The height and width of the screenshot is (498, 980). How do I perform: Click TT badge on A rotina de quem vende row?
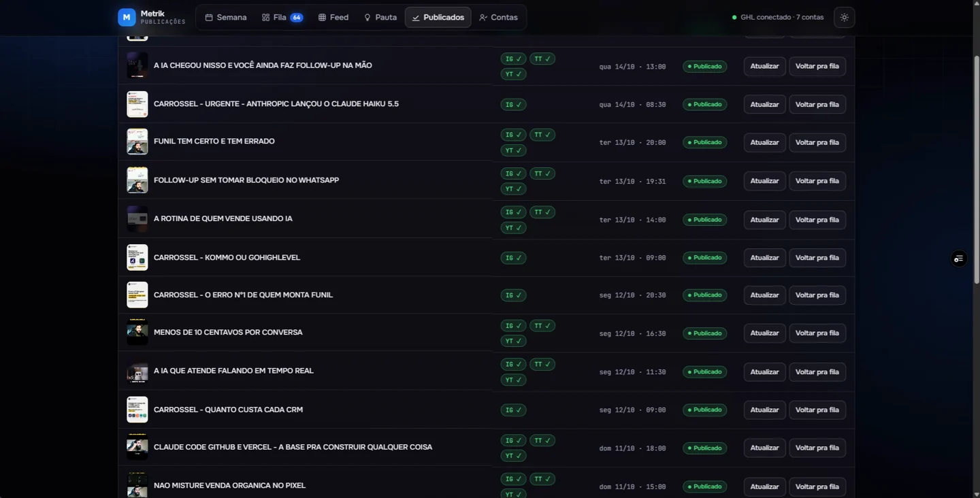pos(542,212)
